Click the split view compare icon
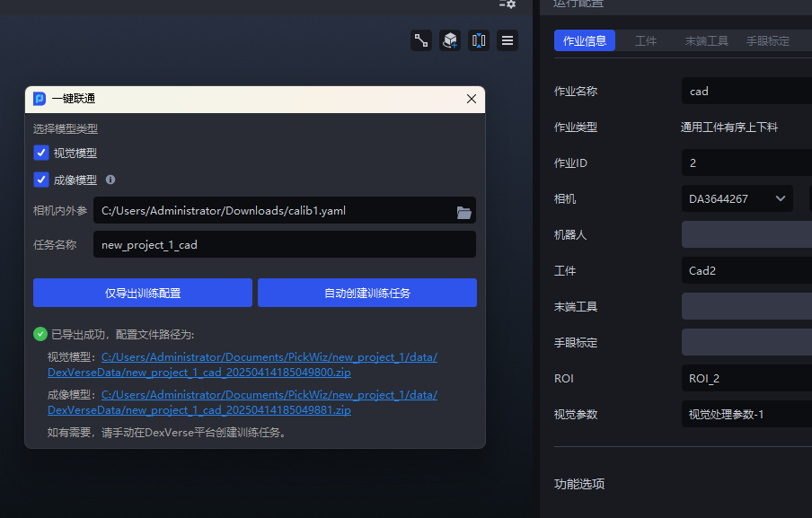Viewport: 812px width, 518px height. pyautogui.click(x=479, y=40)
